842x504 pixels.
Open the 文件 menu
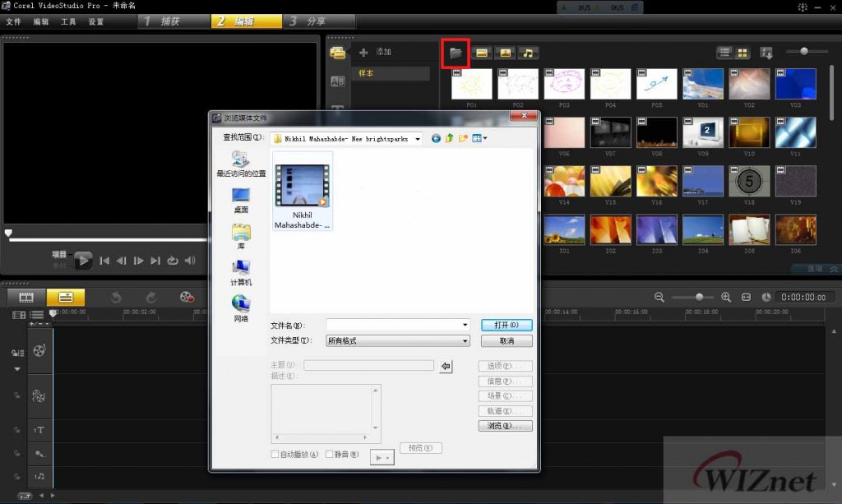(x=13, y=21)
